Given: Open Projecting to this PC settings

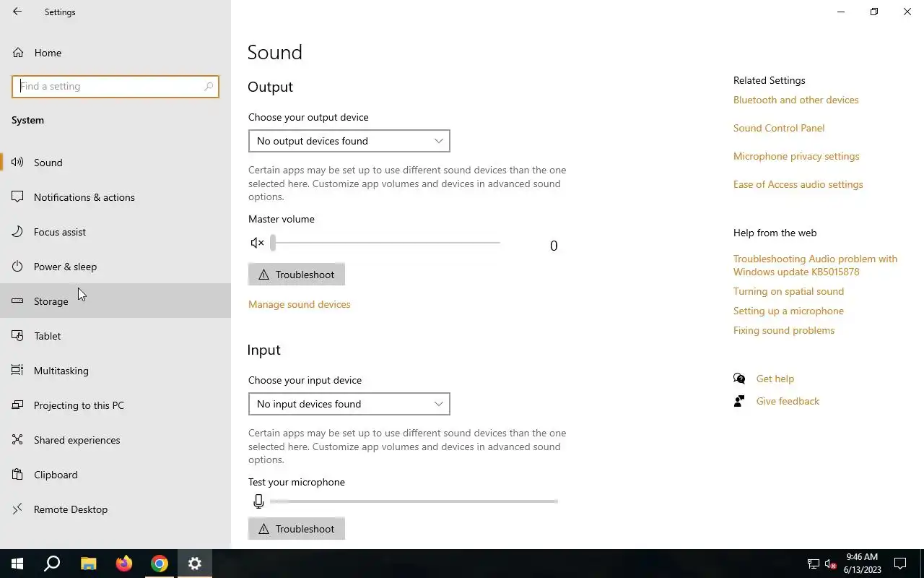Looking at the screenshot, I should coord(115,405).
